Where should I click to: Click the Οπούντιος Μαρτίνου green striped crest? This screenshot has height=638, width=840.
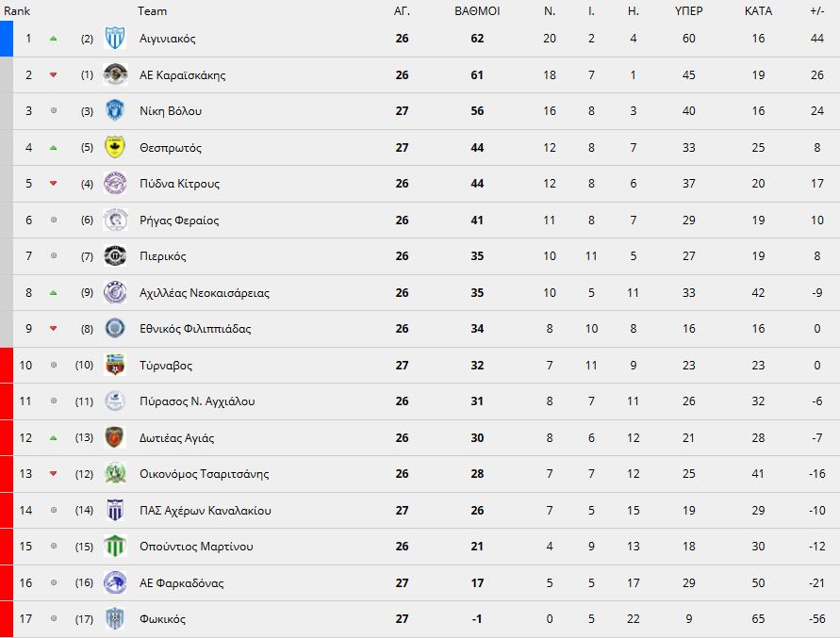point(115,546)
